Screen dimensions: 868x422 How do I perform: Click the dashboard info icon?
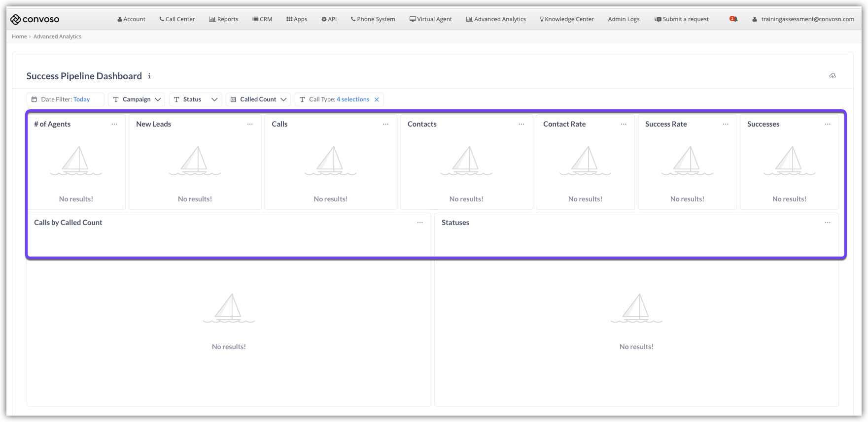tap(149, 76)
